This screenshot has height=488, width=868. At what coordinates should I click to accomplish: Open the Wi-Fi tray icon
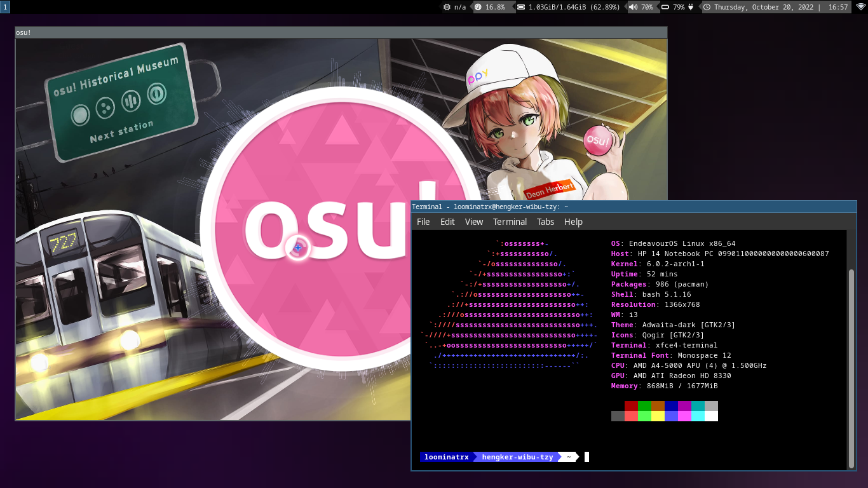click(x=860, y=7)
